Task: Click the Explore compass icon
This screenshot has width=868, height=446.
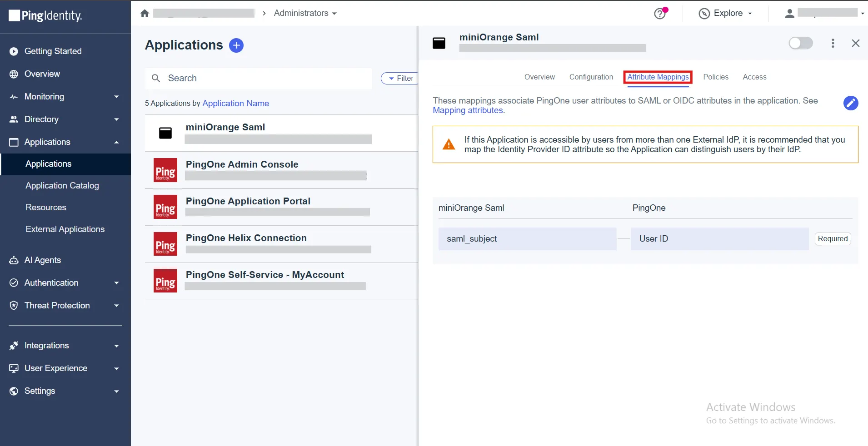Action: pos(704,14)
